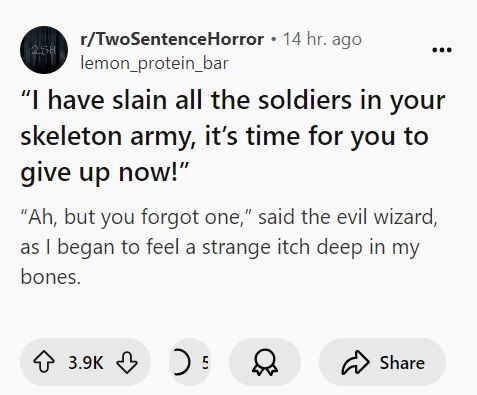Downvote the post with the down arrow

(127, 362)
